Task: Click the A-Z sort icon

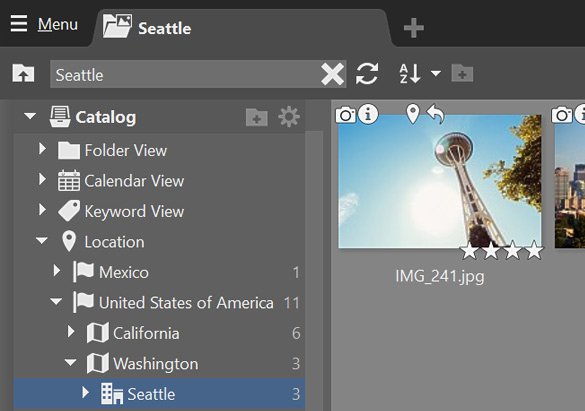Action: point(410,73)
